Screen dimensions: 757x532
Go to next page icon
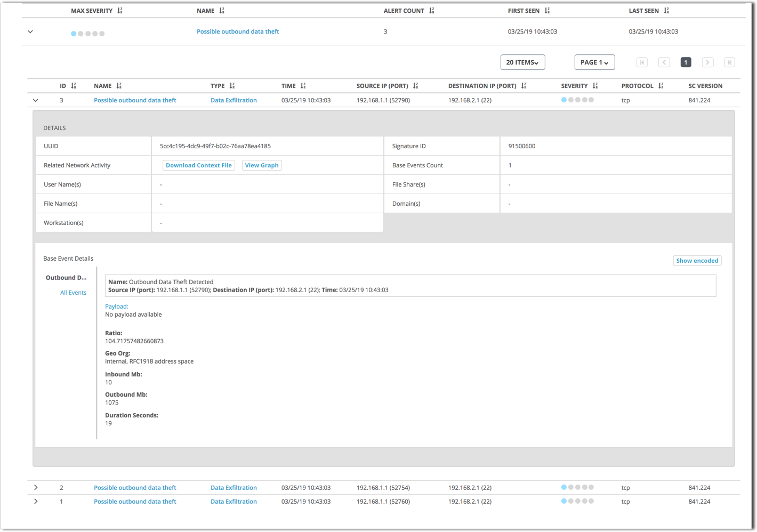707,62
